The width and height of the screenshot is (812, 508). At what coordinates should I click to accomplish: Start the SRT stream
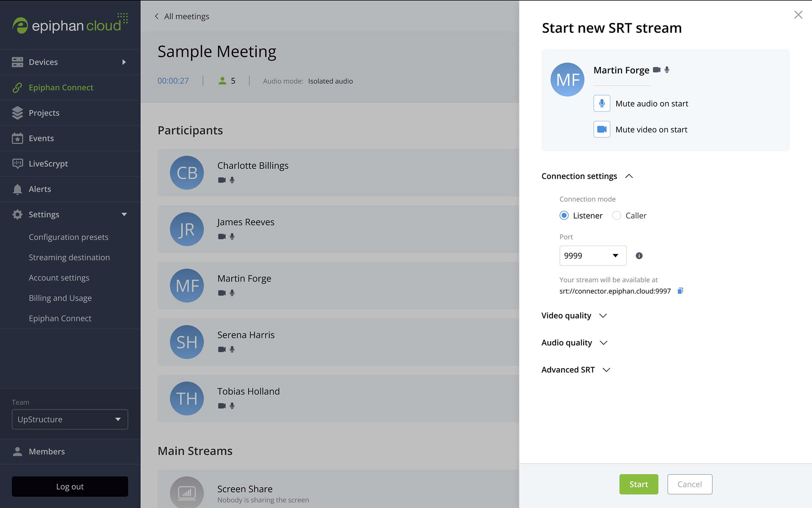point(639,484)
